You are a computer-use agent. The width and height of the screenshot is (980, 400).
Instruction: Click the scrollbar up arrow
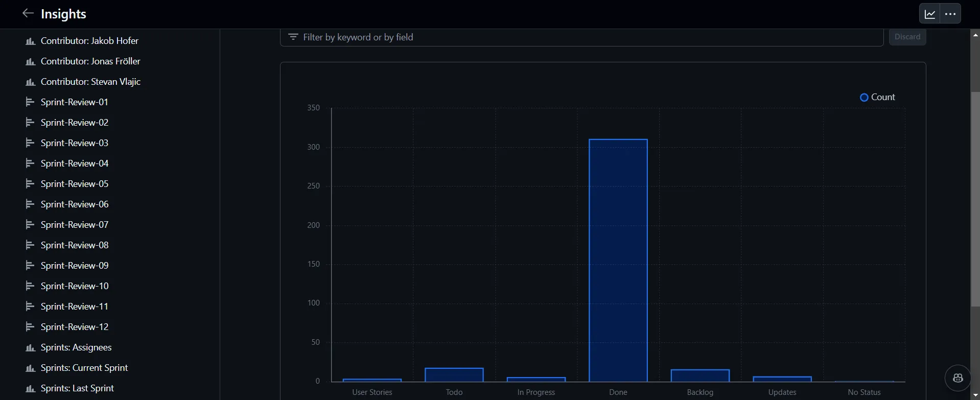[x=975, y=35]
